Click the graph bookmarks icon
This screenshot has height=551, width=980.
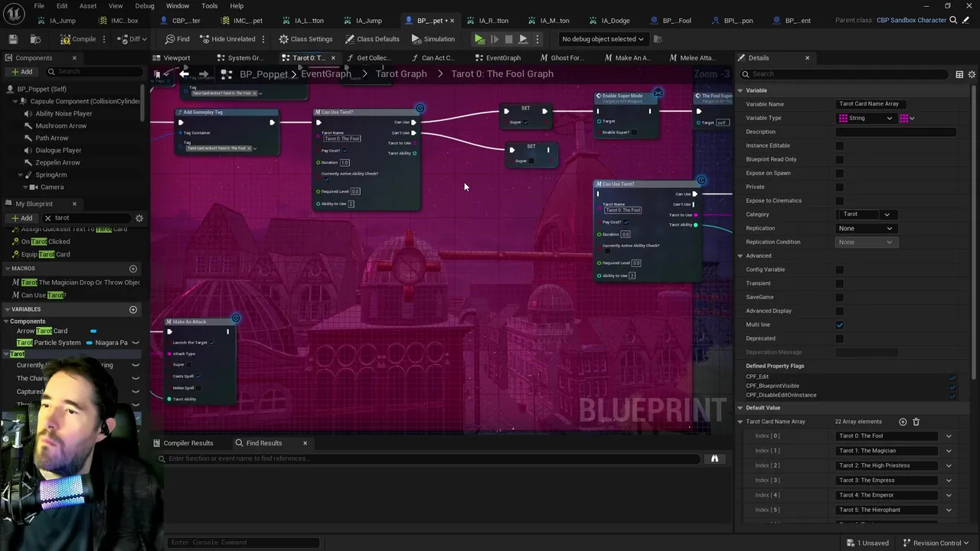(x=158, y=74)
